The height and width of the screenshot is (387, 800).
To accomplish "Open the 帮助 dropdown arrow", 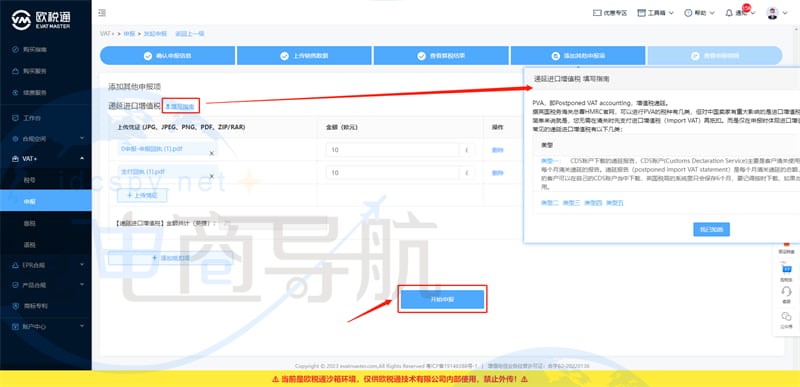I will (712, 13).
